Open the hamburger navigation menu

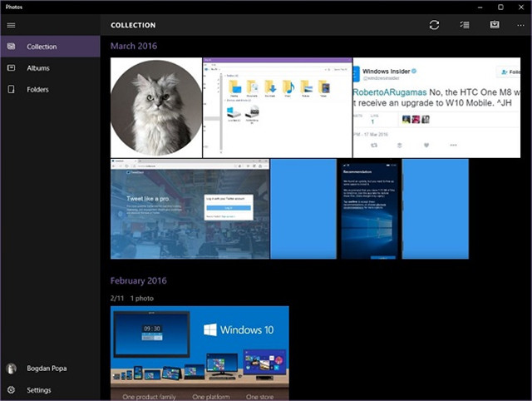[11, 25]
